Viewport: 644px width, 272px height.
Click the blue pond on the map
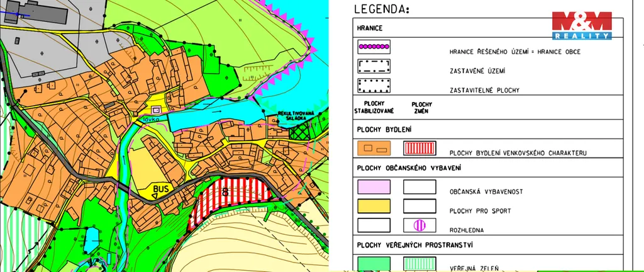click(x=208, y=116)
